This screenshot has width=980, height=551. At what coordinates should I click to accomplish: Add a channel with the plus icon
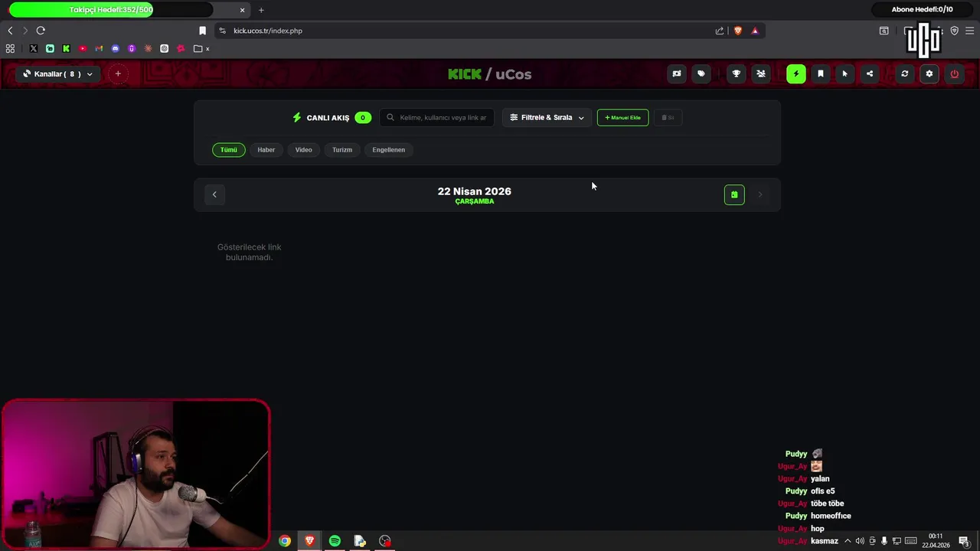pyautogui.click(x=118, y=74)
